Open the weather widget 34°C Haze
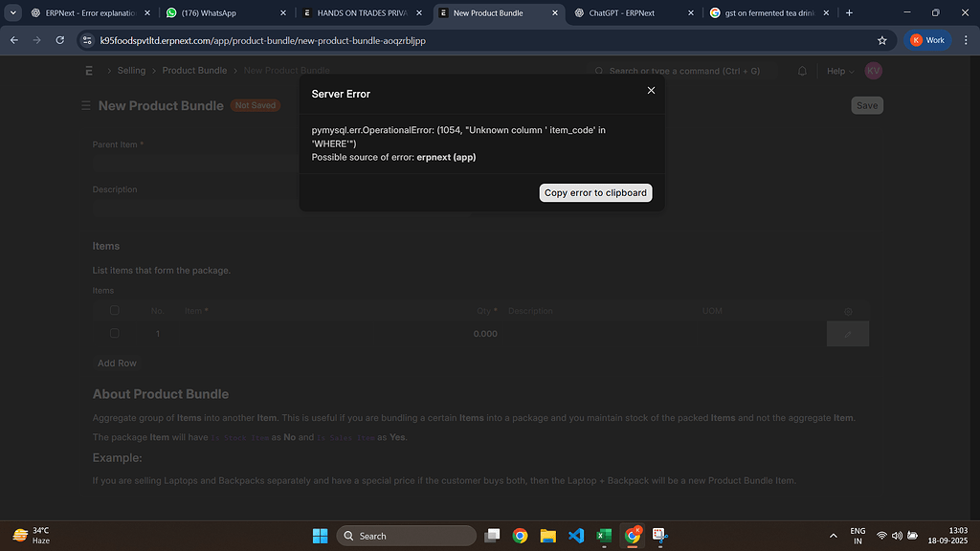Screen dimensions: 980x551 click(32, 536)
